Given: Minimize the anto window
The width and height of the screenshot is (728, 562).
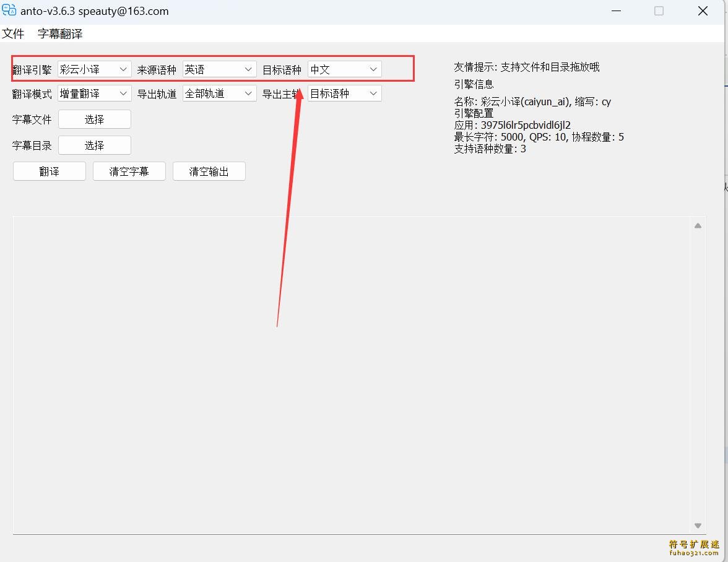Looking at the screenshot, I should click(616, 11).
